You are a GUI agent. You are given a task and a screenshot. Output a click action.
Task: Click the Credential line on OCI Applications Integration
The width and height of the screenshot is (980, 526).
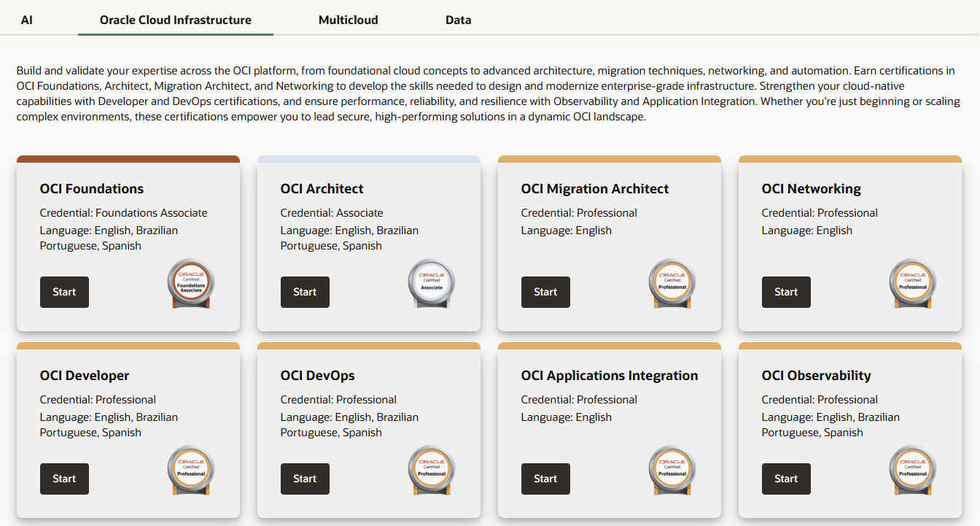coord(579,400)
